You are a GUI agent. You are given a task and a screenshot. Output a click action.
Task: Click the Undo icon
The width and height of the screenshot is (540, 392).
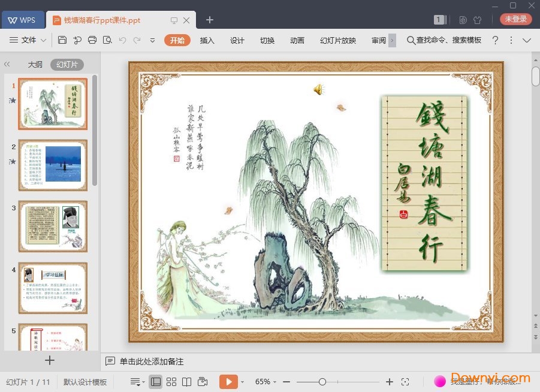click(x=123, y=40)
